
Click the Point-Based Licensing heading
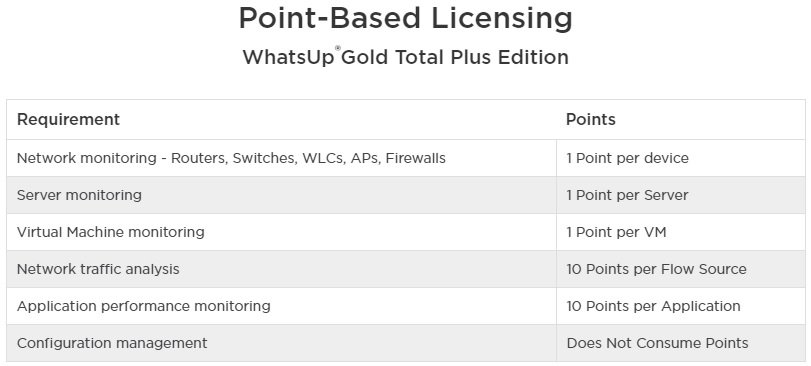pyautogui.click(x=406, y=19)
